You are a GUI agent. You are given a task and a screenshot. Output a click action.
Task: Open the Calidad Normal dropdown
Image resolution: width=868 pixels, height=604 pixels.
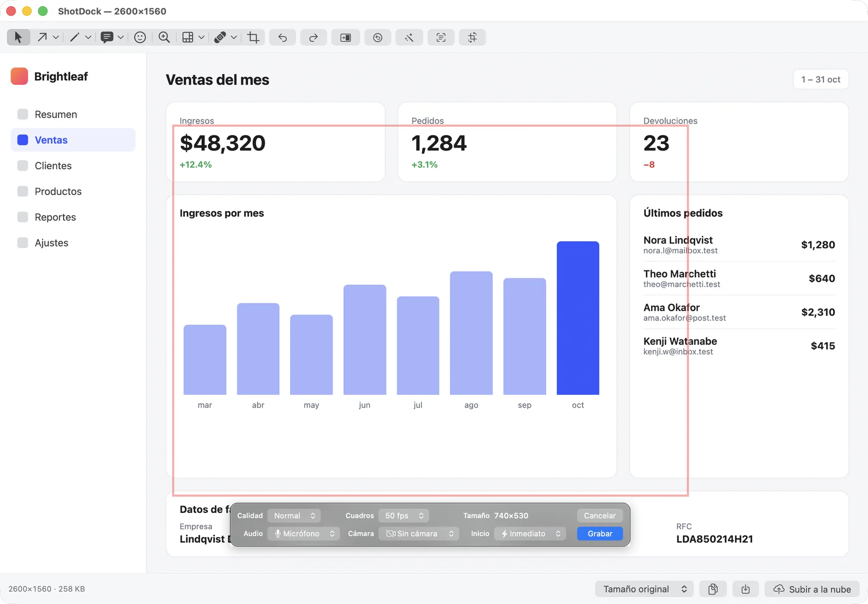[294, 516]
